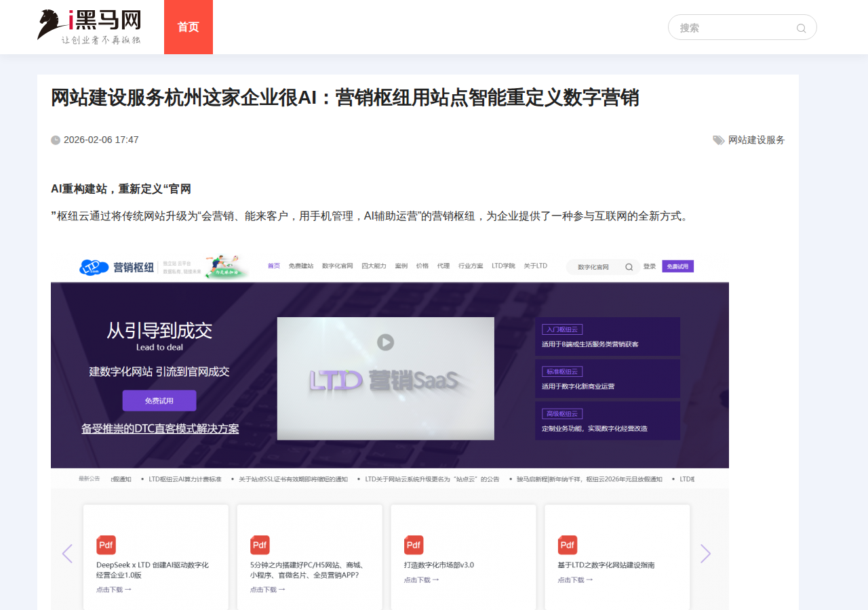Click the embedded 数字化官网 search box
Viewport: 868px width, 610px height.
coord(603,267)
